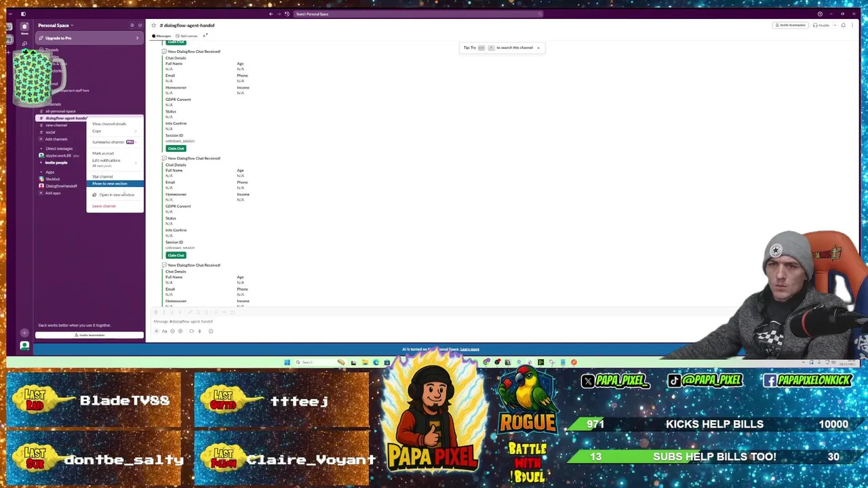The image size is (868, 488).
Task: Choose Open in new window
Action: tap(115, 195)
